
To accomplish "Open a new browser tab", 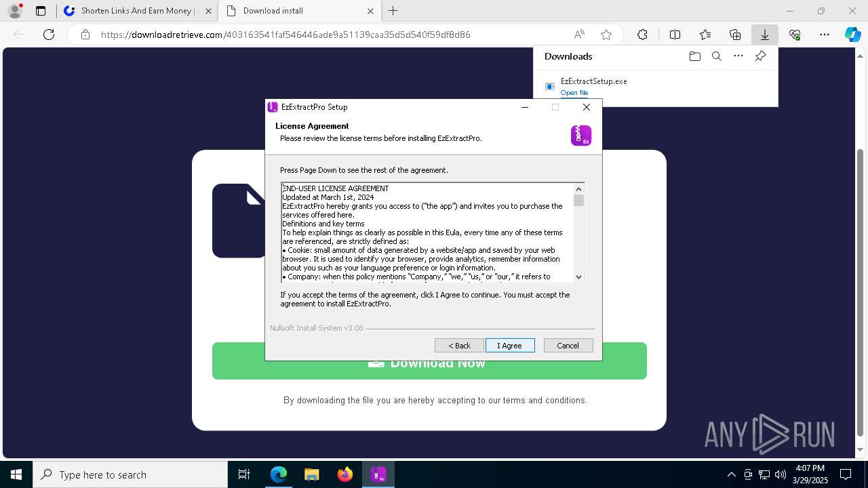I will pos(393,11).
